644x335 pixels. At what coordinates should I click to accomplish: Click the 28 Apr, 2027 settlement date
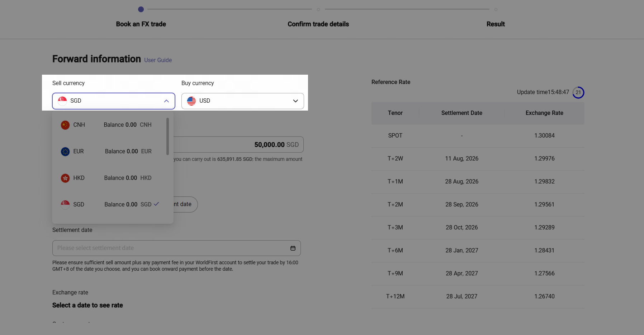[x=462, y=274]
